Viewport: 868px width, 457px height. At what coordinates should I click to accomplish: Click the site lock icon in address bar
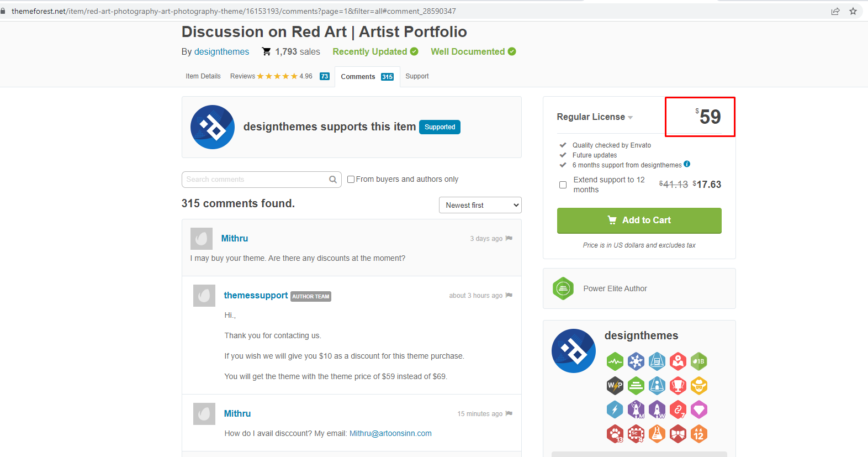(3, 11)
